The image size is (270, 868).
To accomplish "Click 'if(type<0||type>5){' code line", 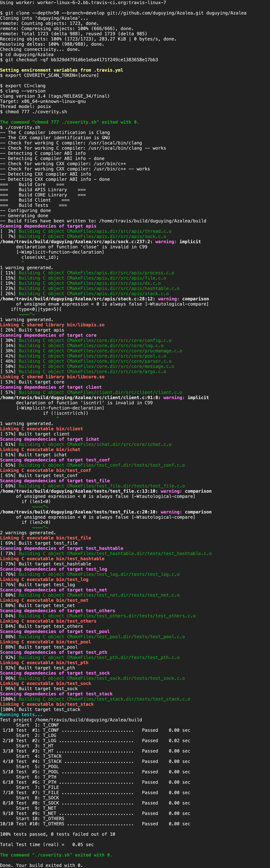I will 36,309.
